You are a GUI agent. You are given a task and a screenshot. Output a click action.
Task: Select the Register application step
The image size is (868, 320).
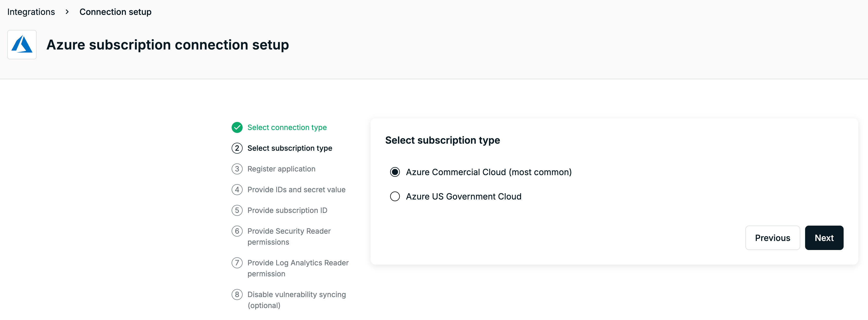point(281,169)
